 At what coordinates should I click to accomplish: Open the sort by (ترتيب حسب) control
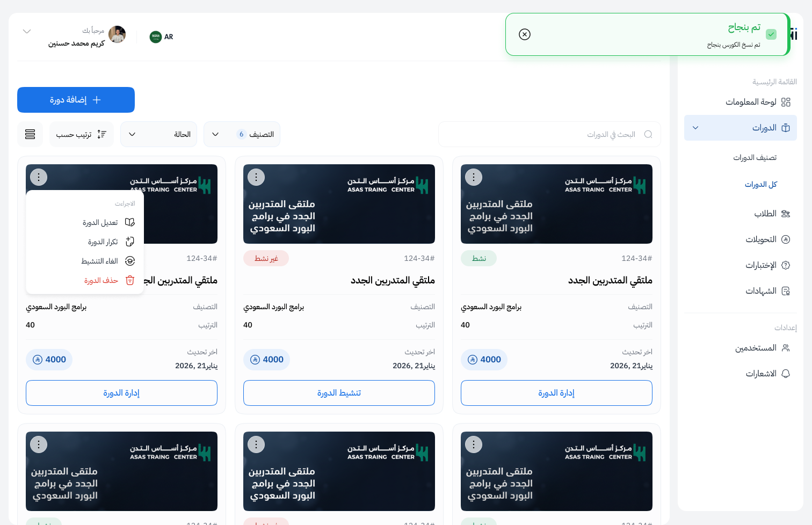pyautogui.click(x=82, y=134)
